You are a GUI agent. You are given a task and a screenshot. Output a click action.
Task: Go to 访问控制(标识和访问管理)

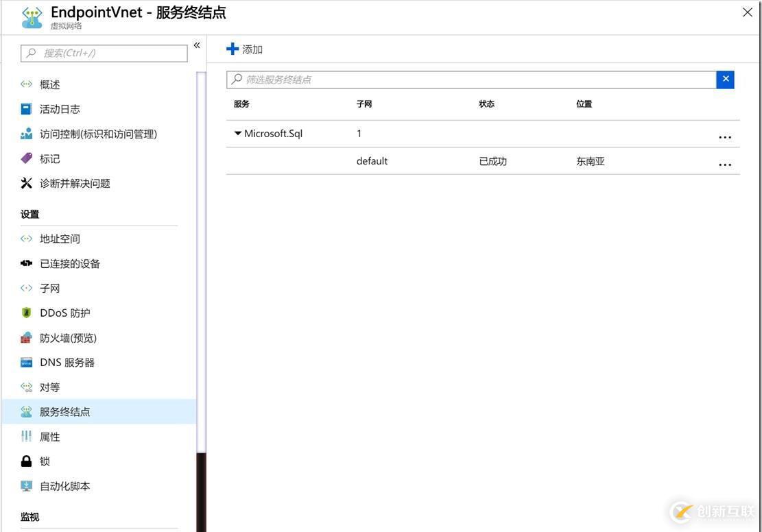point(98,134)
